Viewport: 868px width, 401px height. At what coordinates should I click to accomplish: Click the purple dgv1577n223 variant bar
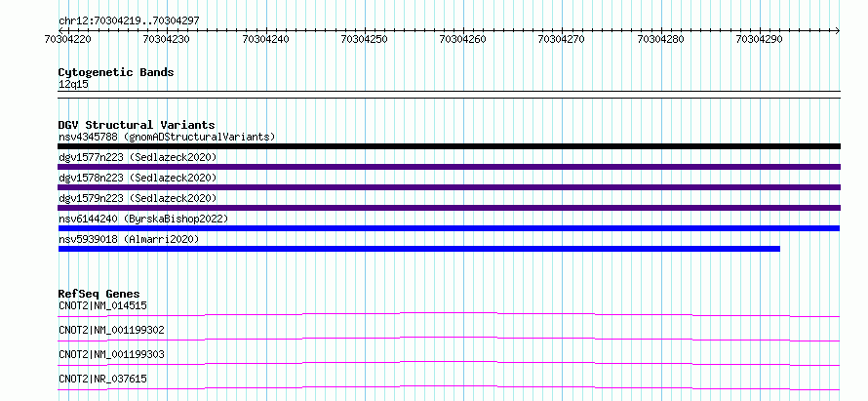(x=449, y=167)
